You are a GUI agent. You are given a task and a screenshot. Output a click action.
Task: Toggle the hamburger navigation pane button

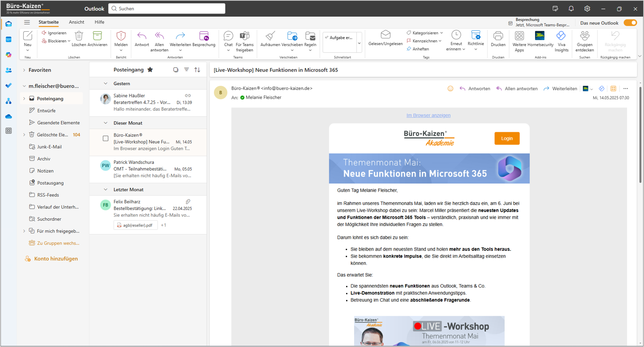point(27,22)
